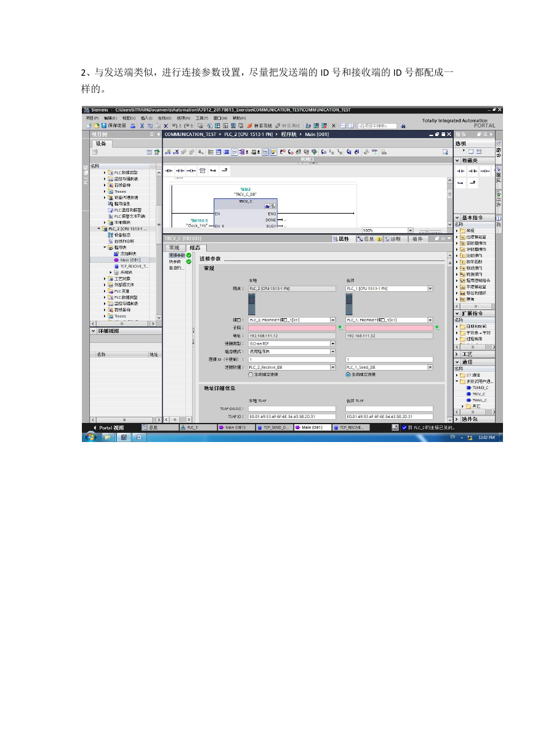Viewport: 535px width, 756px height.
Task: Open the 选项(N) menu
Action: [x=182, y=118]
